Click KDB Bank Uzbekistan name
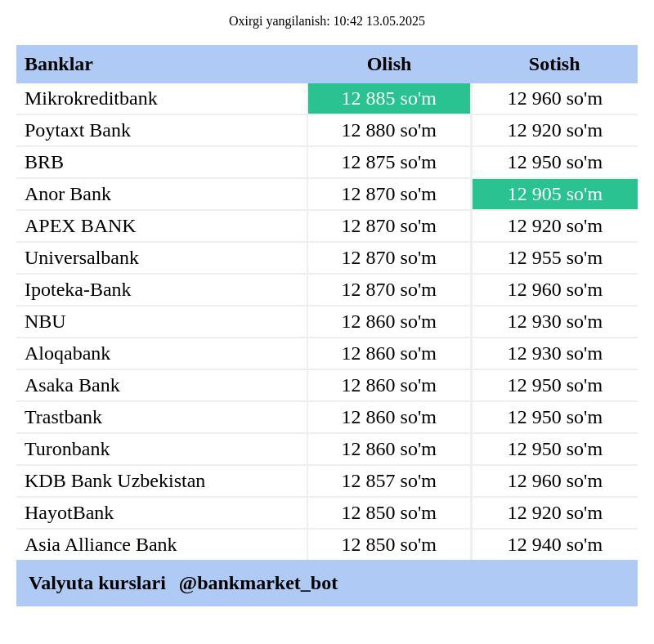 coord(115,481)
